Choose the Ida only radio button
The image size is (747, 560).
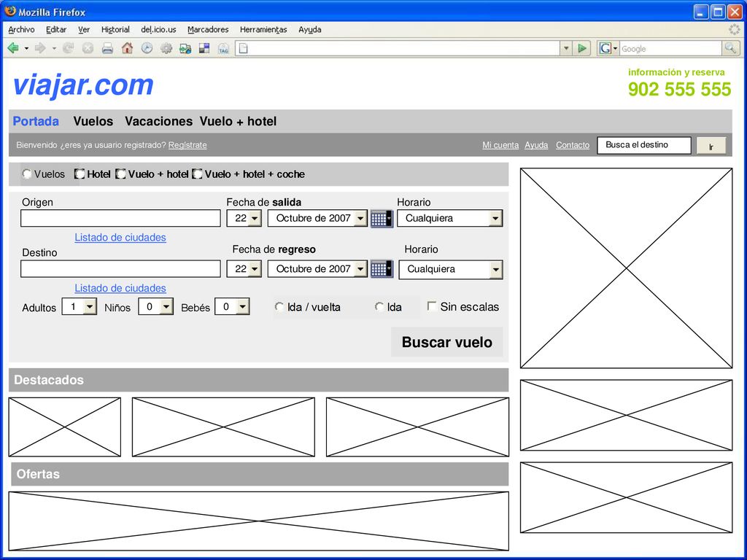point(379,307)
